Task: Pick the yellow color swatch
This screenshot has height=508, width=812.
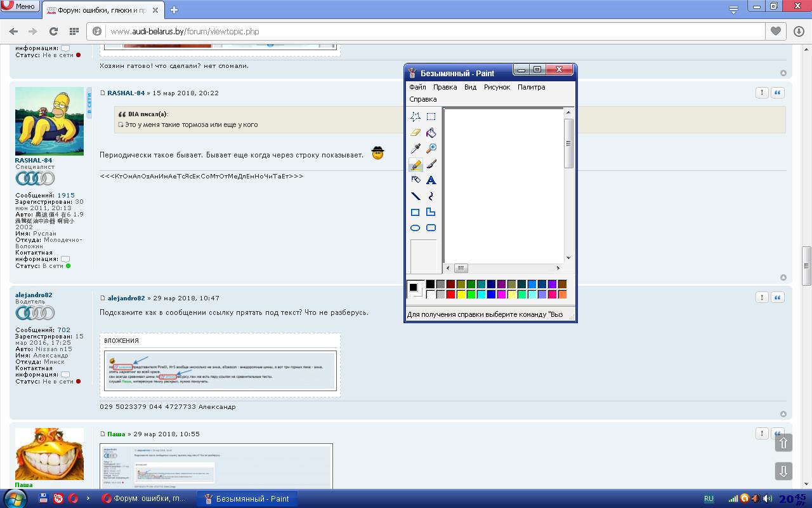Action: [x=461, y=295]
